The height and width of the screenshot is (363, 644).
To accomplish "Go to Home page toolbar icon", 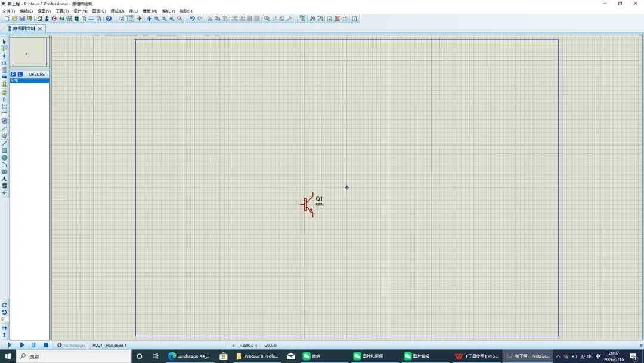I will [x=39, y=19].
